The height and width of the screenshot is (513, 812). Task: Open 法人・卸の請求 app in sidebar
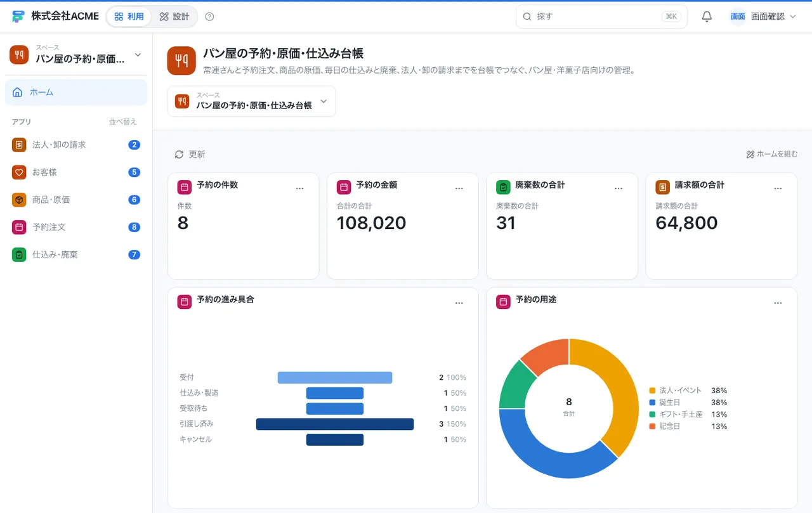[x=76, y=145]
